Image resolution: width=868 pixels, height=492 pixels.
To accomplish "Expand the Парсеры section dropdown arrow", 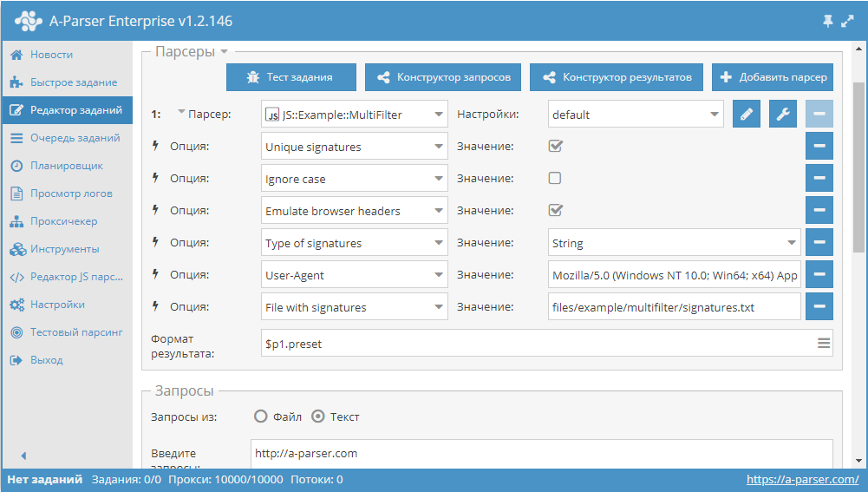I will (225, 51).
